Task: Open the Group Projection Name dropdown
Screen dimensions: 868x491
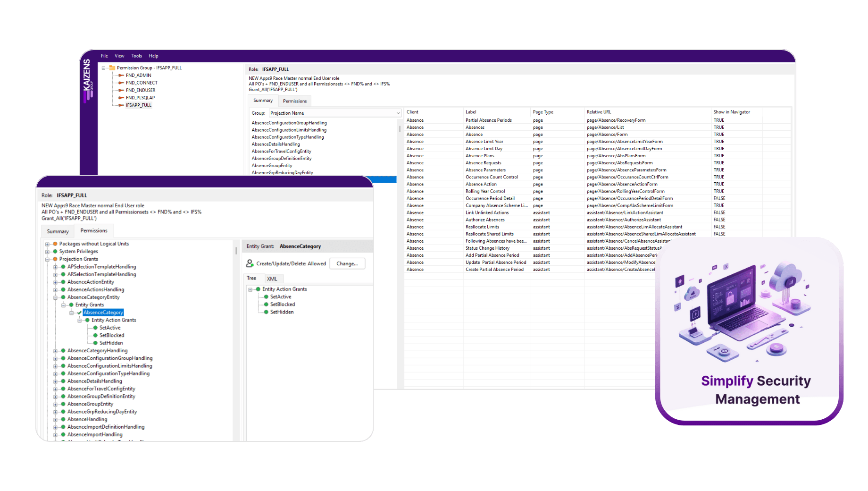Action: [x=335, y=113]
